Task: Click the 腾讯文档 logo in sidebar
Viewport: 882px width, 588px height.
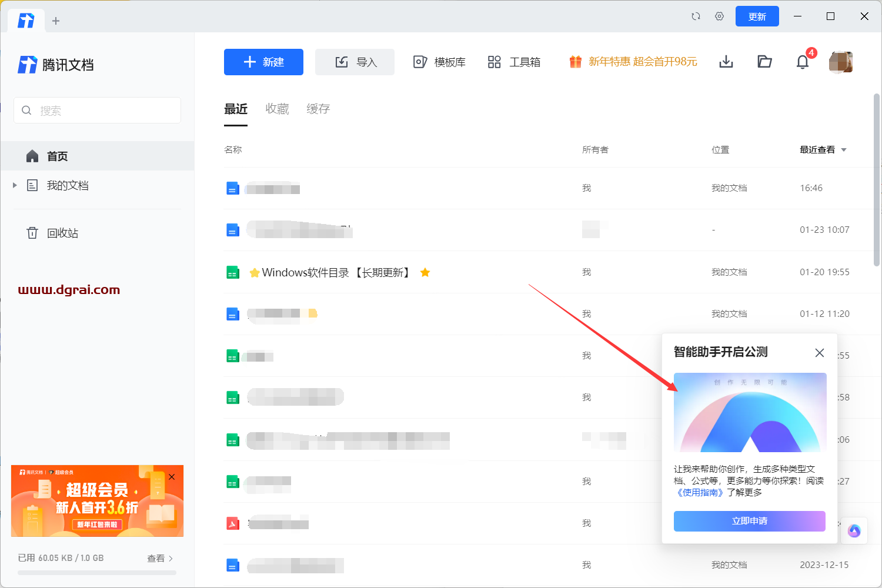Action: click(56, 65)
